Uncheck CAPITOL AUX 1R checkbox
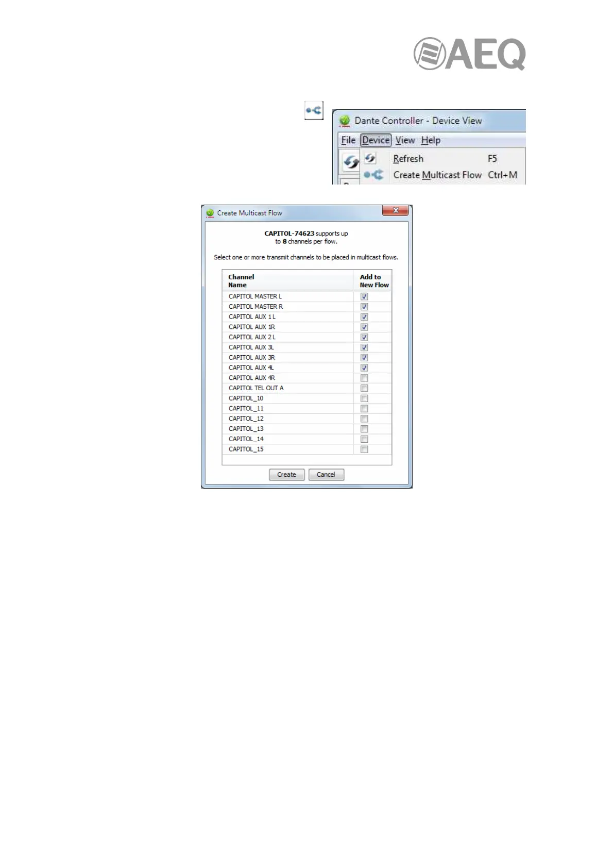 pos(364,327)
